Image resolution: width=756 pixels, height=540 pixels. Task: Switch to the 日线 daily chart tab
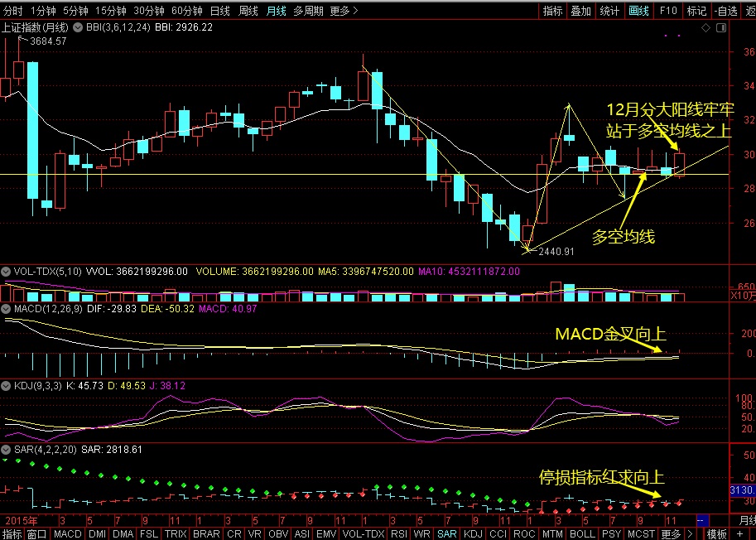[219, 11]
